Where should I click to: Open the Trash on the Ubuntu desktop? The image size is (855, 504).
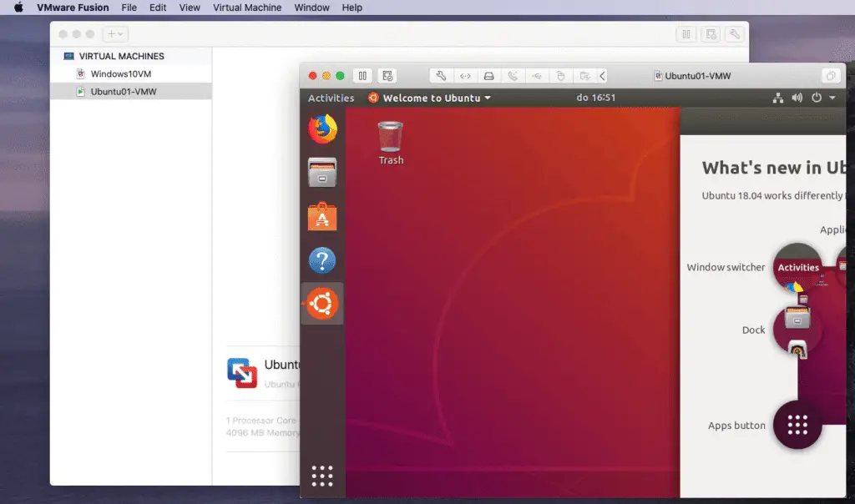click(x=391, y=143)
